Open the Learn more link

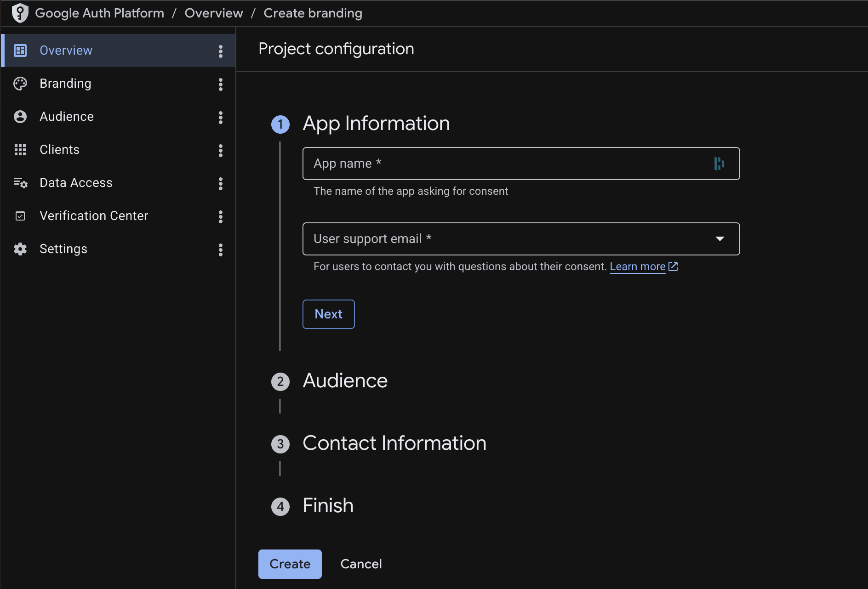tap(637, 266)
